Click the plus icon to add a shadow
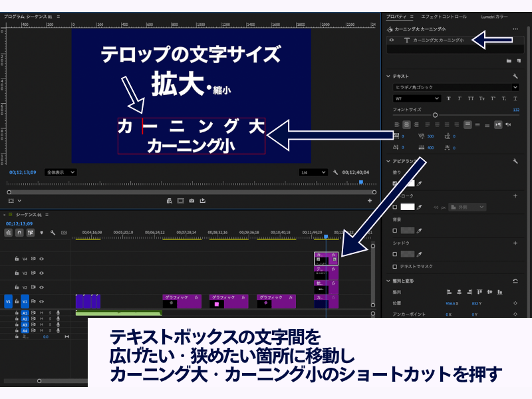This screenshot has height=399, width=532. pos(515,243)
